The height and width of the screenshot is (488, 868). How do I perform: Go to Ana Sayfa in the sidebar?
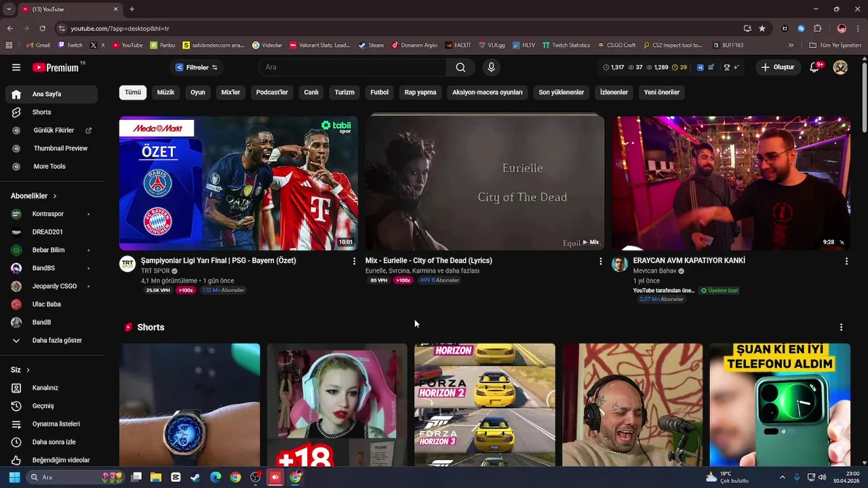click(x=52, y=94)
